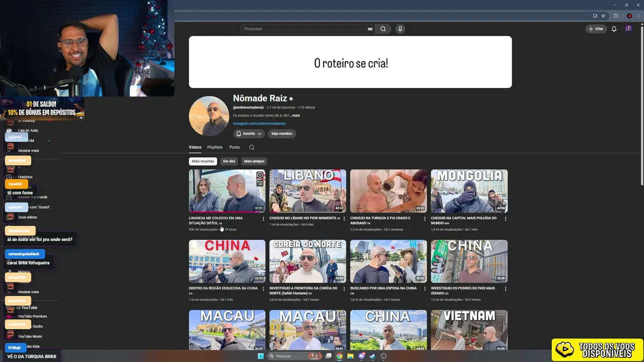
Task: Open Discord from the taskbar
Action: (361, 356)
